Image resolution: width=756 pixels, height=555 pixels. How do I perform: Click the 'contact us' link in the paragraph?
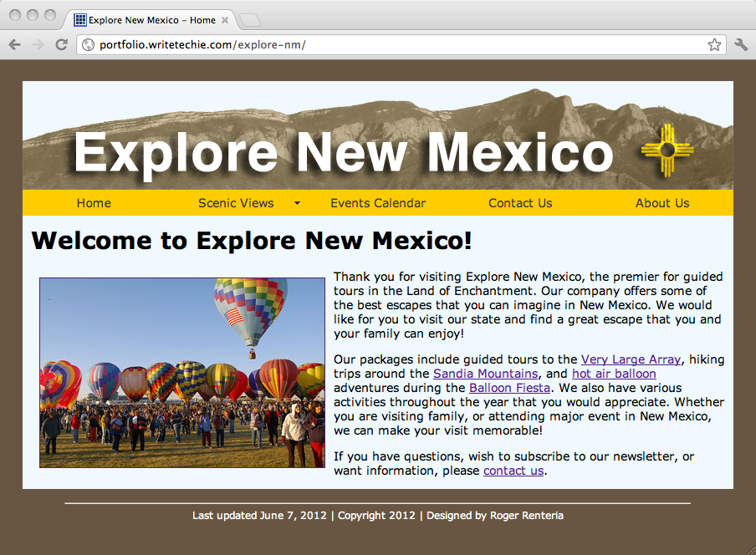click(x=513, y=471)
